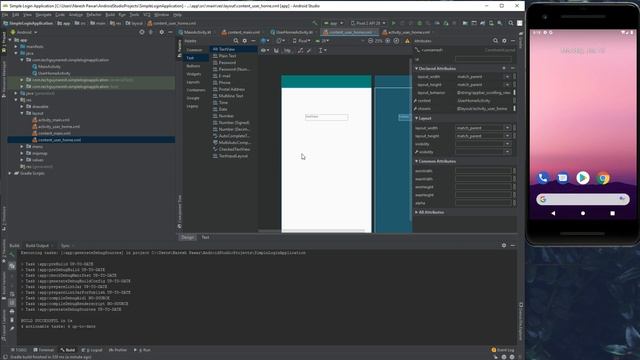Screen dimensions: 640x360
Task: Switch to Text view tab below design
Action: pos(205,237)
